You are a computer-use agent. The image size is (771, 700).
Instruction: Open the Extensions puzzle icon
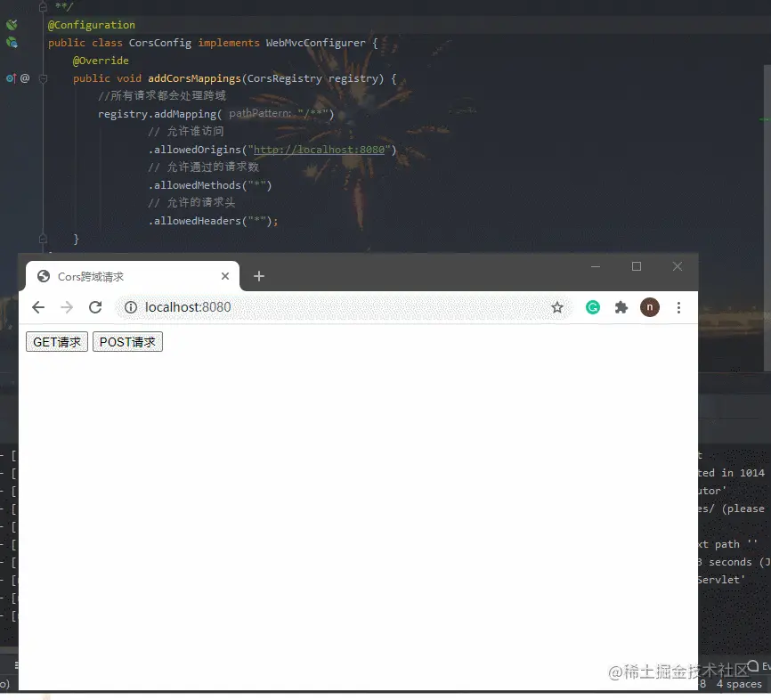pyautogui.click(x=621, y=307)
